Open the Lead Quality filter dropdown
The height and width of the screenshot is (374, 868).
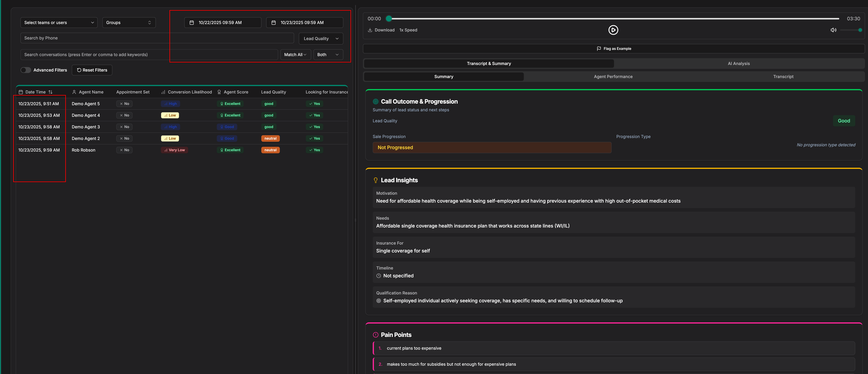(321, 38)
